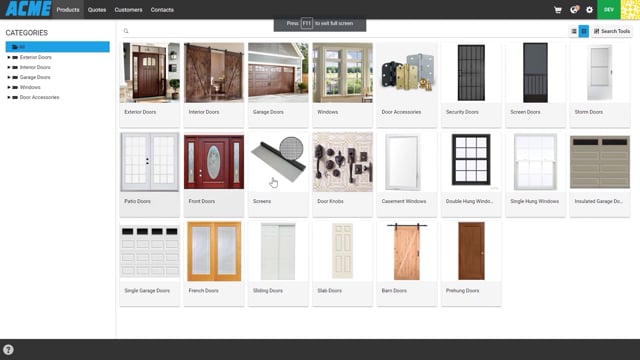Open the Windows product card
Image resolution: width=640 pixels, height=360 pixels.
342,85
